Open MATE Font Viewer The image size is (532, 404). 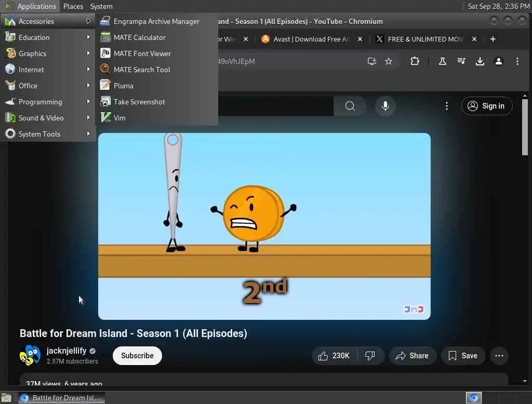[156, 53]
